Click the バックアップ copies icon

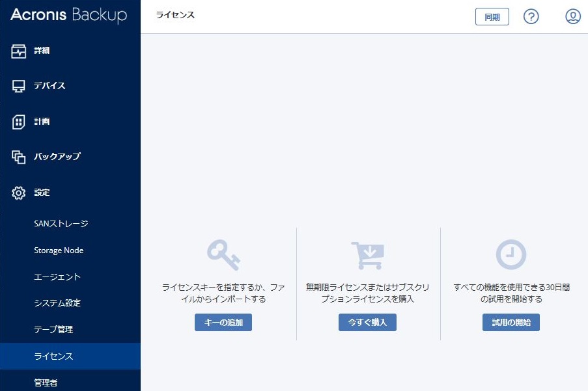tap(18, 157)
